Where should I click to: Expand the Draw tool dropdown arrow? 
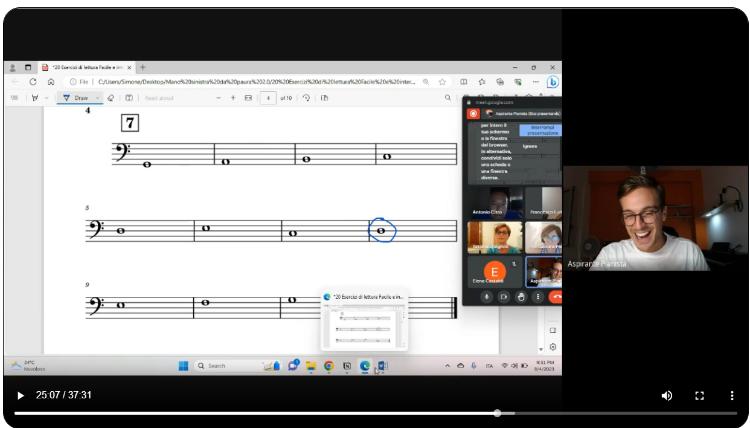point(98,98)
